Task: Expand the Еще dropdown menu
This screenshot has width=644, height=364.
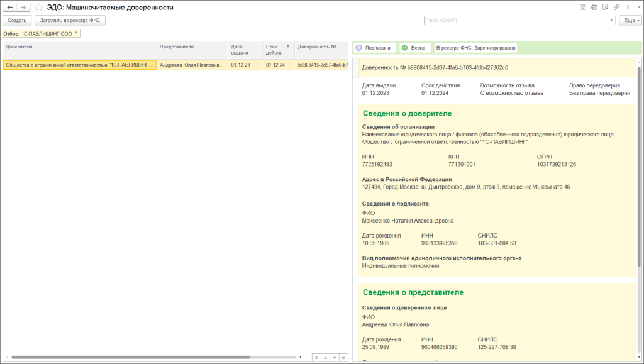Action: 630,21
